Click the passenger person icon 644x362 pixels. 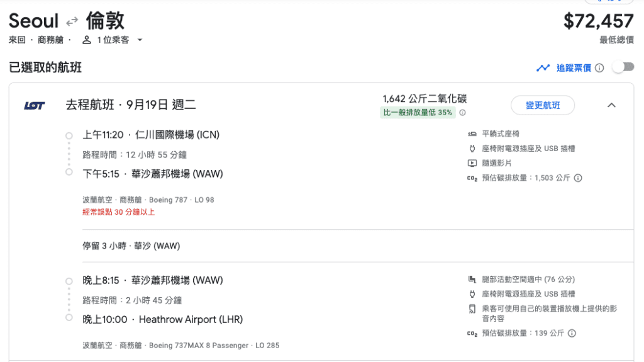(x=87, y=40)
